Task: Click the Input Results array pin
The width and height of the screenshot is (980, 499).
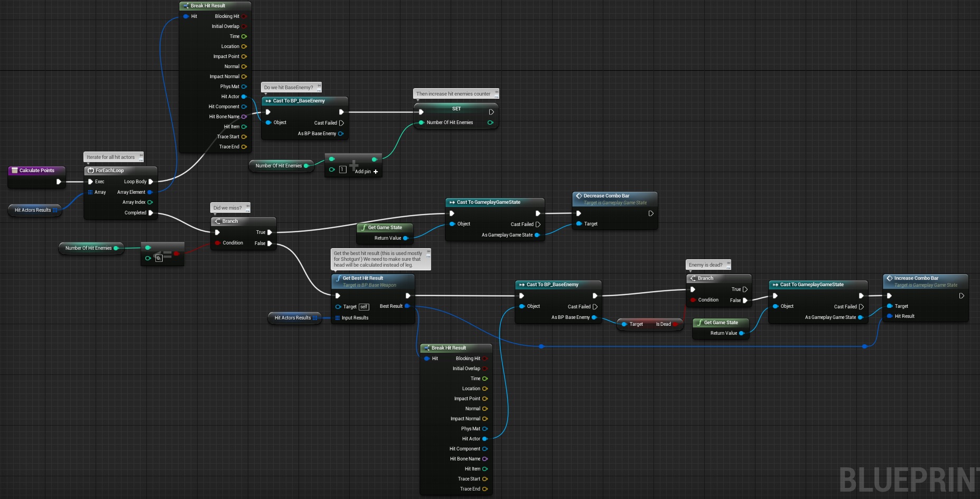Action: [338, 318]
